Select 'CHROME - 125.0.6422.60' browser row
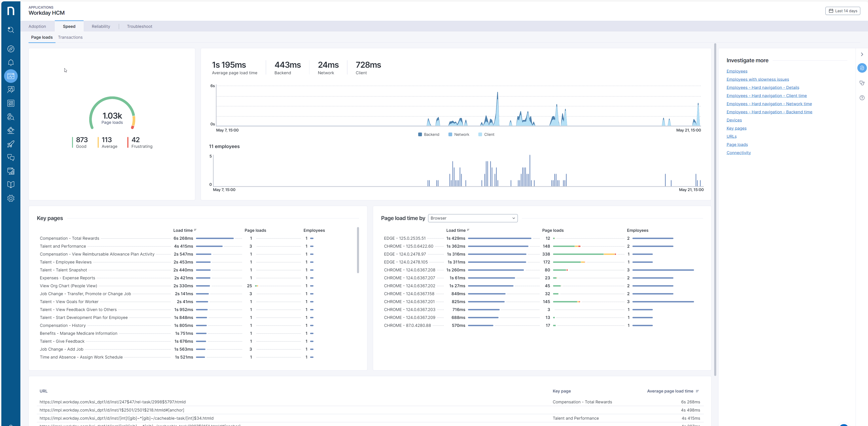868x426 pixels. point(539,246)
